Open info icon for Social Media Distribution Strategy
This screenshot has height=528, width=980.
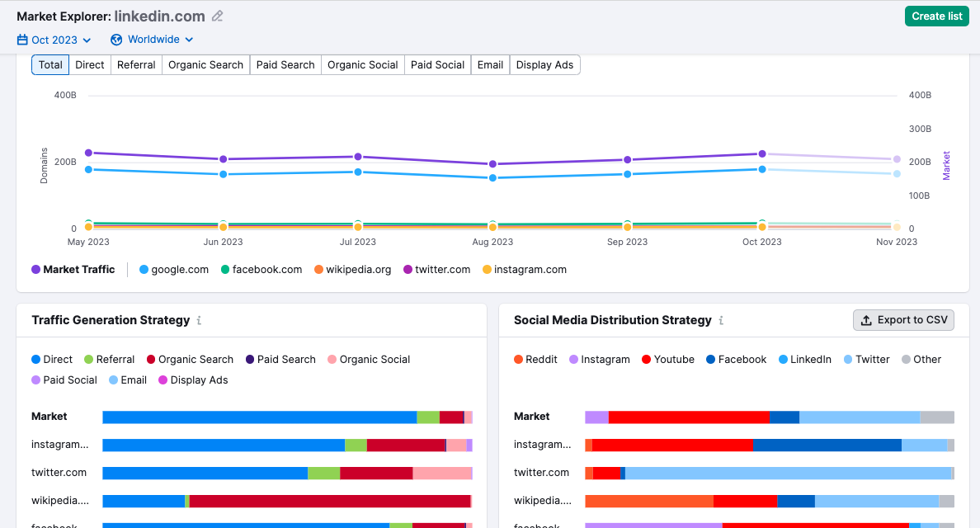(x=721, y=321)
